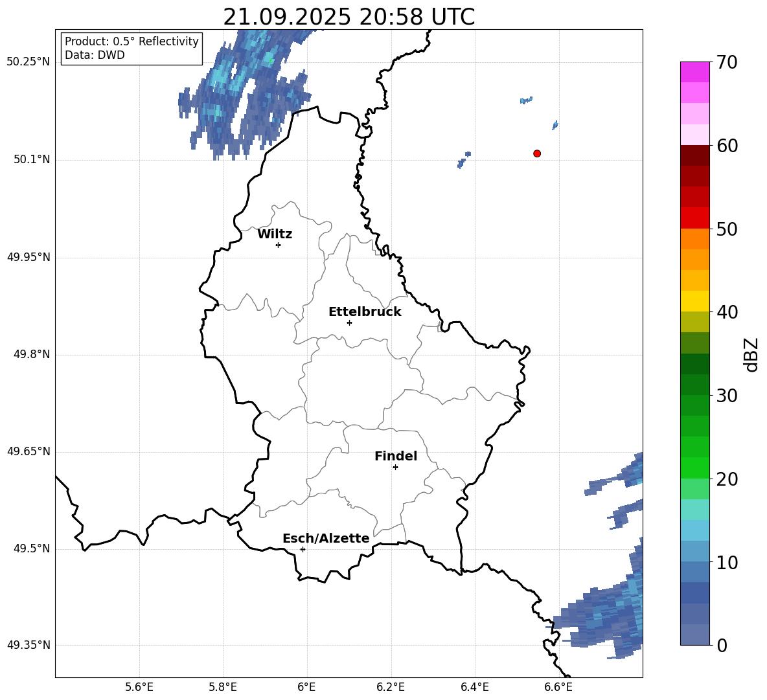Click the 50.25°N latitude label
The height and width of the screenshot is (700, 767).
click(x=29, y=62)
